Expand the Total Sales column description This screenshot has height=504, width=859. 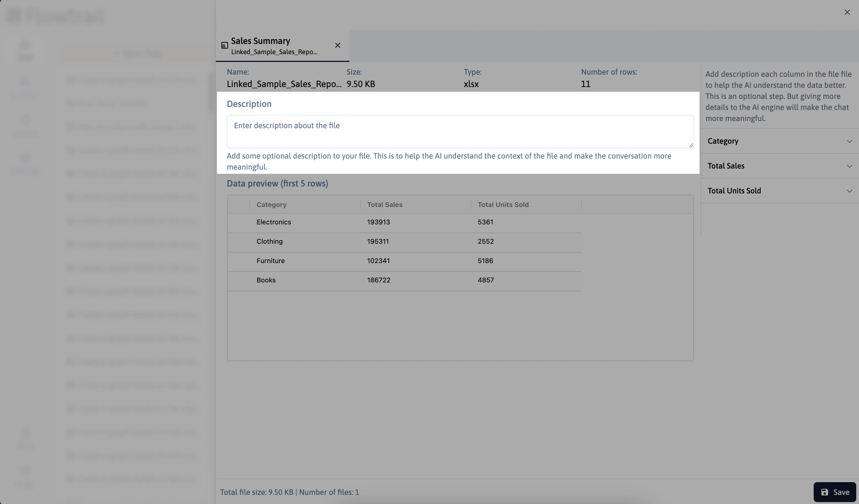[851, 166]
